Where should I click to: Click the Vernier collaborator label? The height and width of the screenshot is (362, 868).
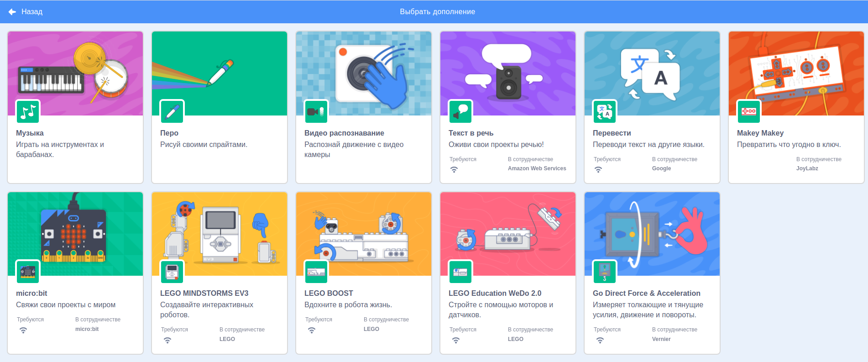coord(661,339)
